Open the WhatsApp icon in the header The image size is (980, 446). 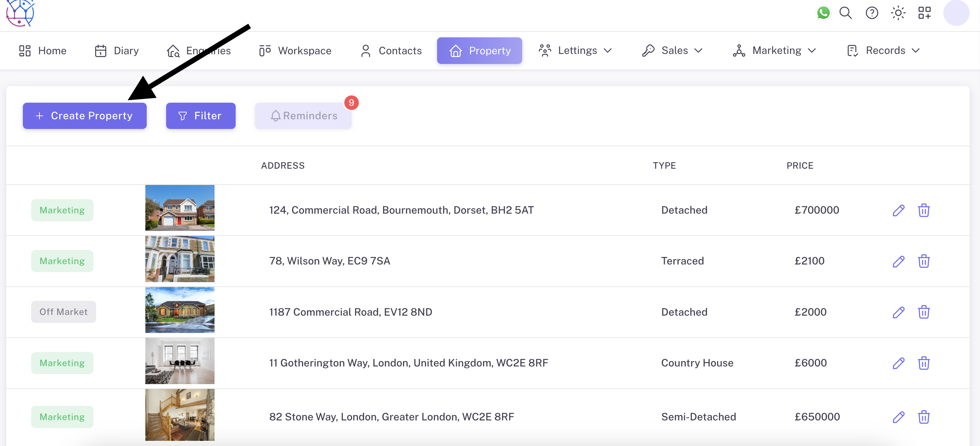823,12
